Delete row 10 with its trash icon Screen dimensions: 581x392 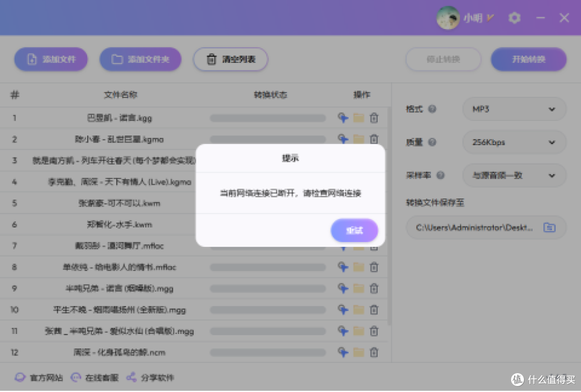(374, 310)
